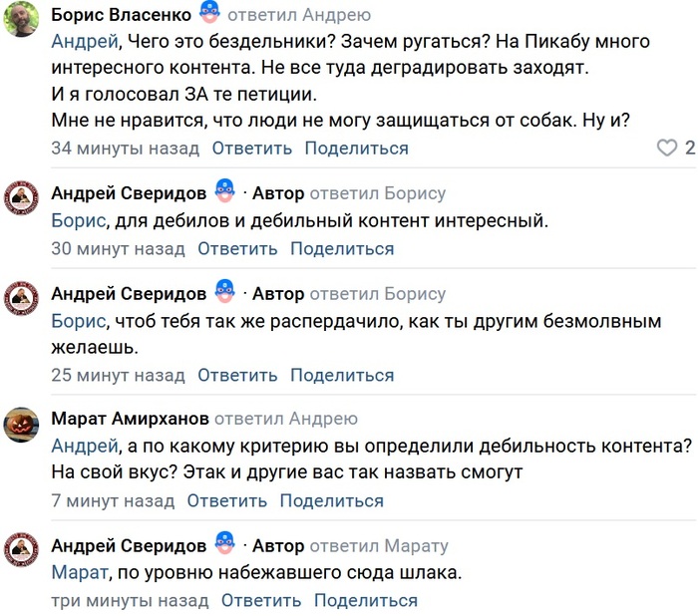Like Boris Vlasenko's comment with the heart
The height and width of the screenshot is (616, 698).
point(667,149)
